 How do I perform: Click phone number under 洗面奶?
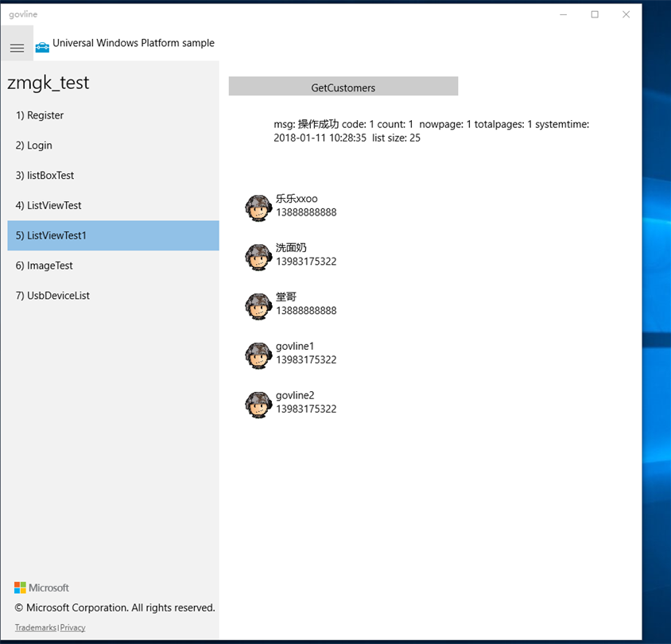point(306,262)
